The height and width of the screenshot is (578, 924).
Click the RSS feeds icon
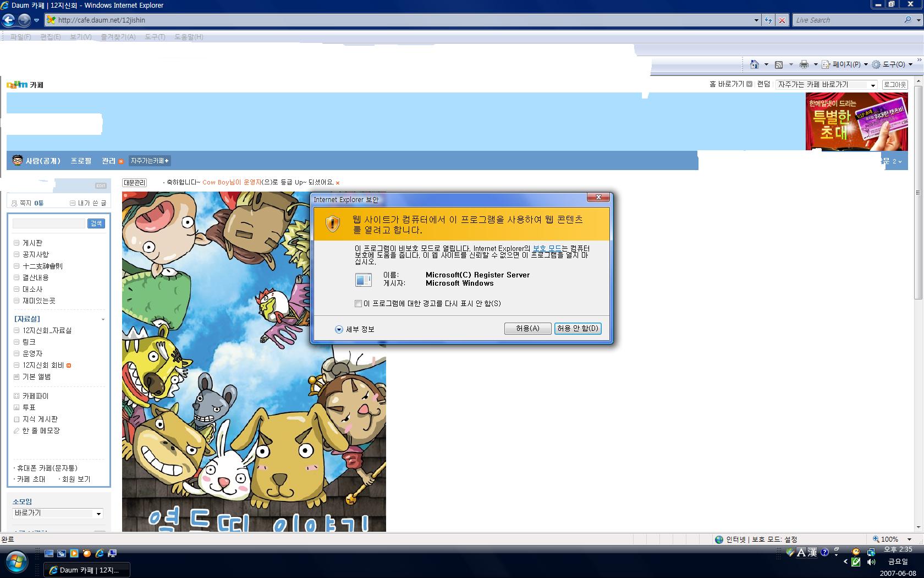779,64
